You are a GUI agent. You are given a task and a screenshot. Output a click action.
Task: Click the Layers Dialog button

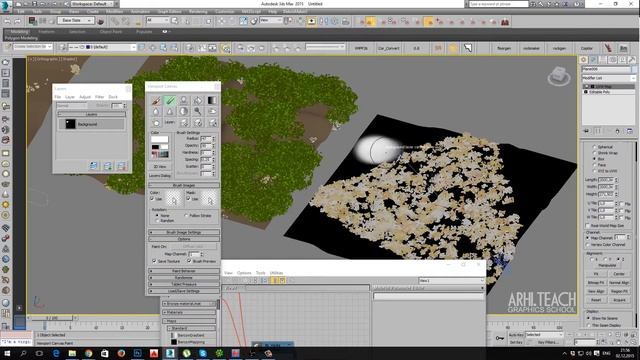pos(160,176)
